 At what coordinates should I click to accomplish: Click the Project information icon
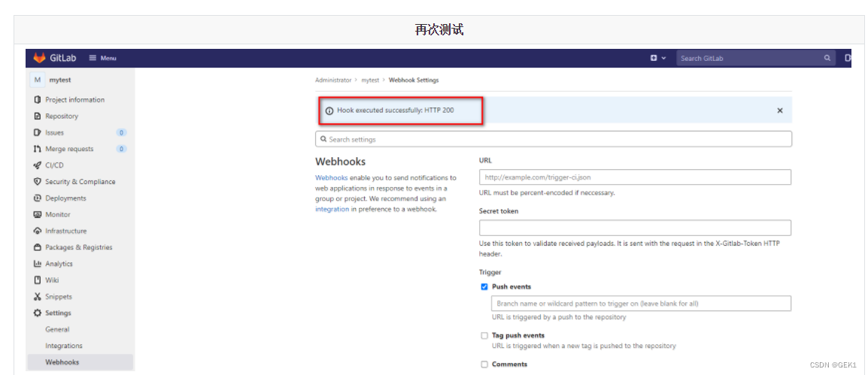tap(38, 99)
